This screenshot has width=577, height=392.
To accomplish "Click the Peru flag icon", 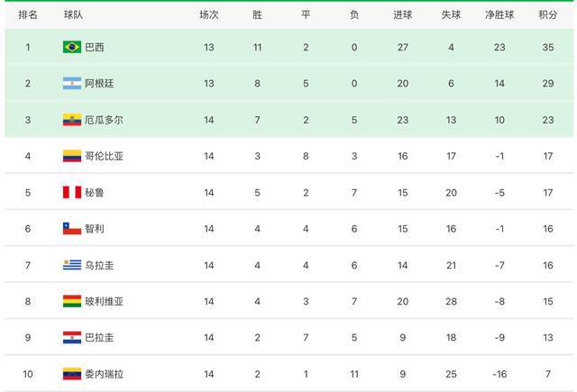I will pyautogui.click(x=72, y=192).
